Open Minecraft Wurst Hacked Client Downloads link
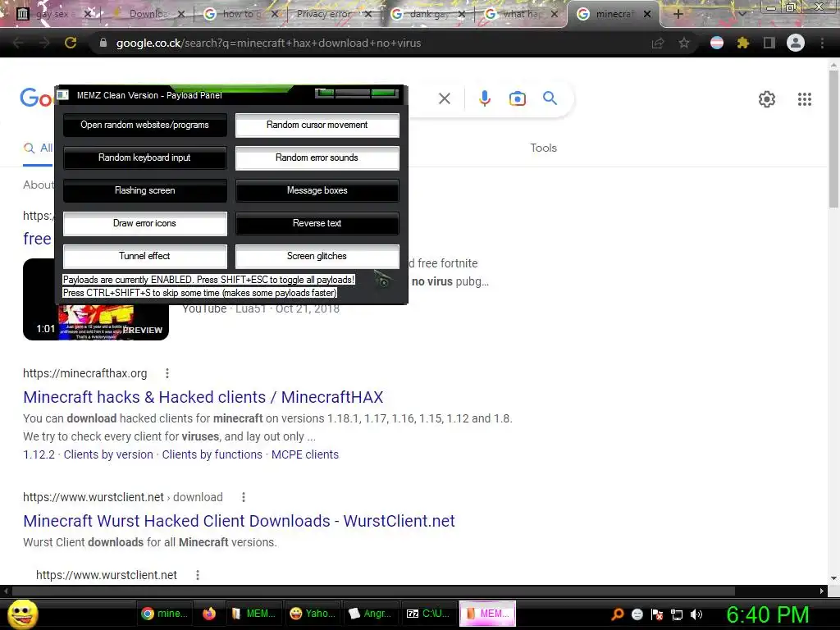 [239, 521]
